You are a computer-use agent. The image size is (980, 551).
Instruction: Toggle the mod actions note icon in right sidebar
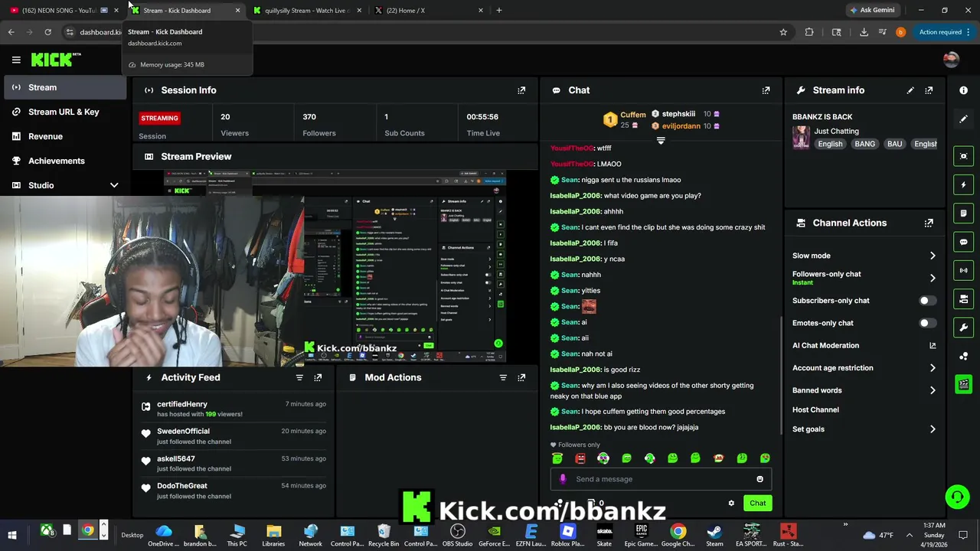point(963,214)
